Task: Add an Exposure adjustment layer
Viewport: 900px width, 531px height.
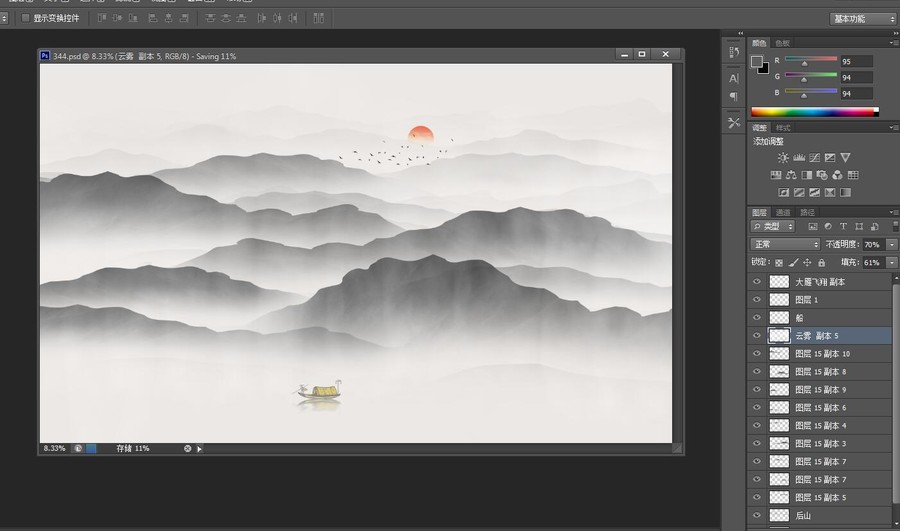Action: click(829, 157)
